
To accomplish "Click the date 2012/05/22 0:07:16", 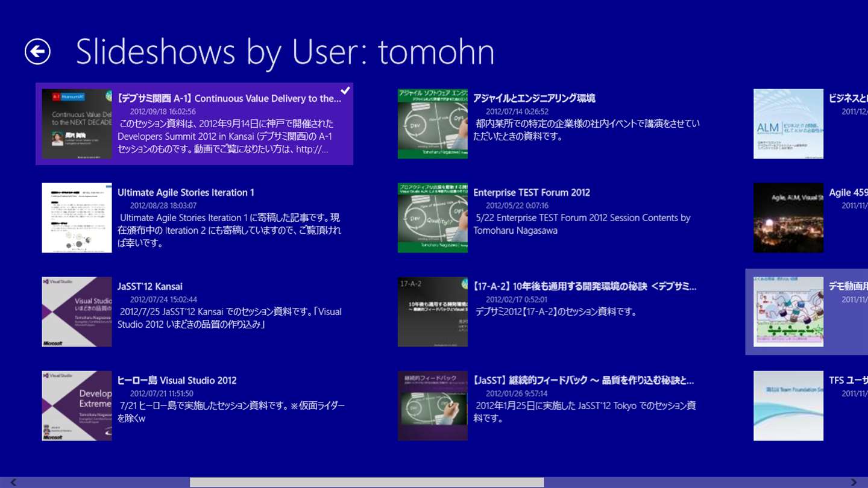I will pyautogui.click(x=517, y=205).
